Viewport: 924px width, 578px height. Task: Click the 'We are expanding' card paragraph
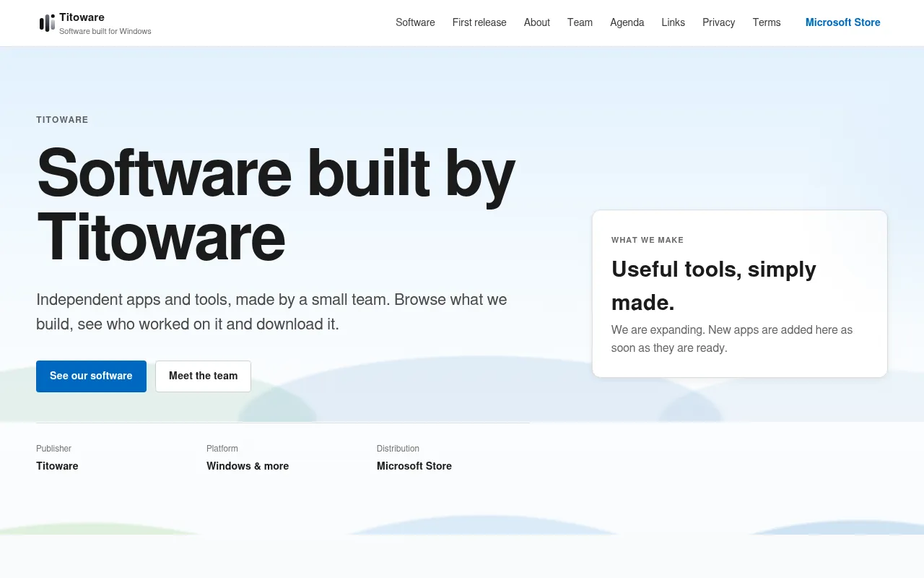click(732, 339)
